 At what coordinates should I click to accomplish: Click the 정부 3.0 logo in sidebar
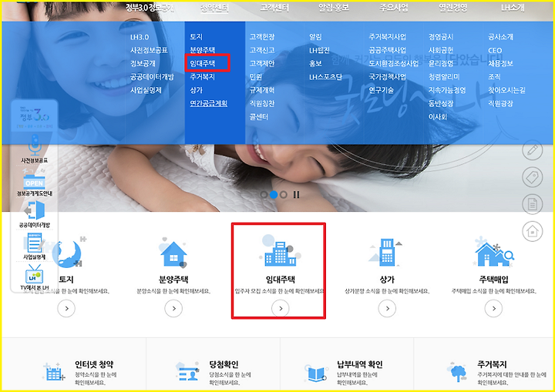click(x=35, y=116)
